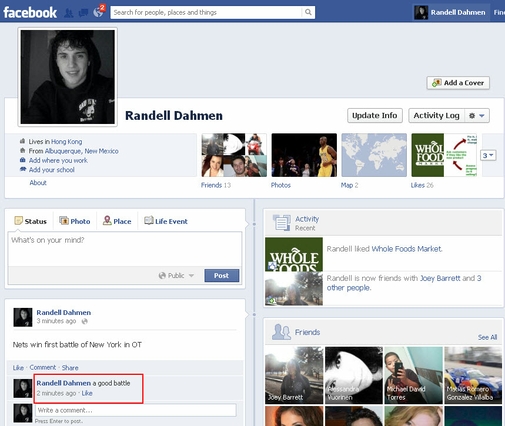This screenshot has height=426, width=505.
Task: Click the Whole Foods Market link
Action: (x=407, y=249)
